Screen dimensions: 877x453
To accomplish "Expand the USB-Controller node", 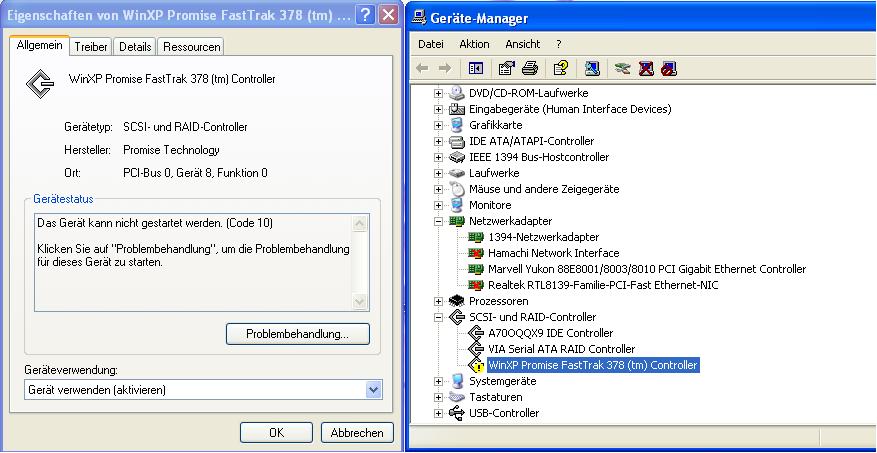I will coord(438,414).
